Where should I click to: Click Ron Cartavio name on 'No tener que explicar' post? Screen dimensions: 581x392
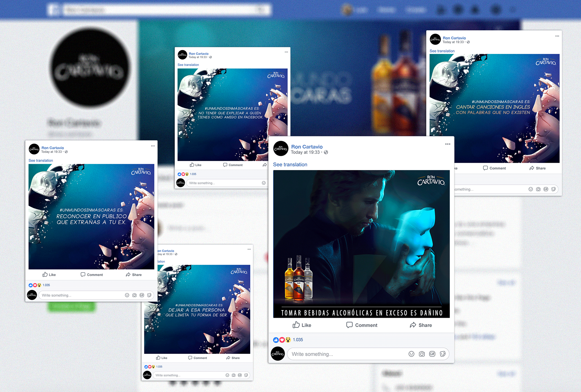point(199,54)
